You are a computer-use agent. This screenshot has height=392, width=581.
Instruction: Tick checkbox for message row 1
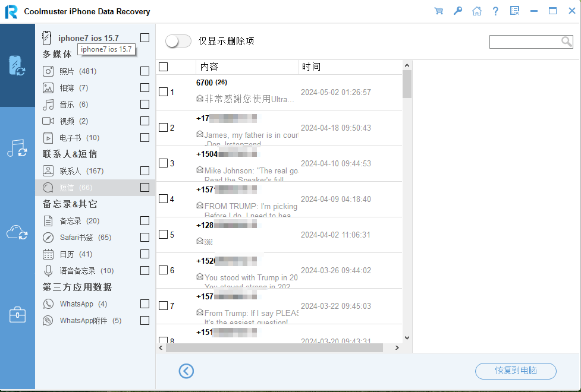(163, 92)
